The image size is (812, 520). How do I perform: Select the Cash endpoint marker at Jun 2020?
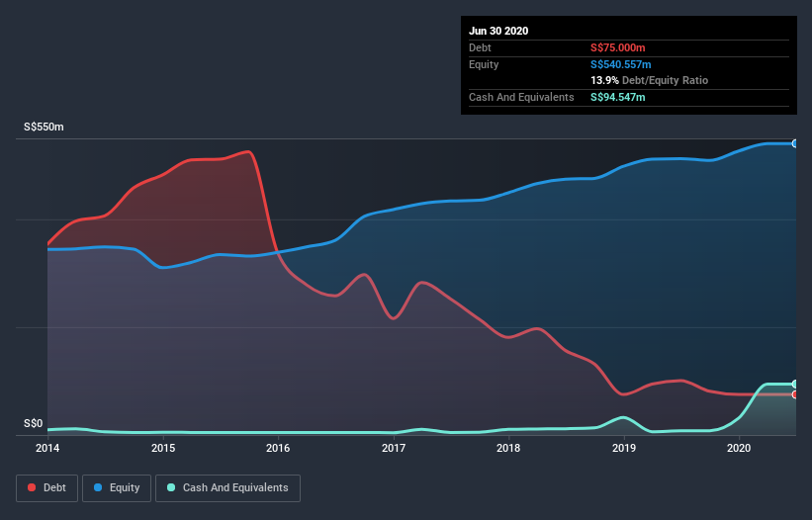coord(795,384)
